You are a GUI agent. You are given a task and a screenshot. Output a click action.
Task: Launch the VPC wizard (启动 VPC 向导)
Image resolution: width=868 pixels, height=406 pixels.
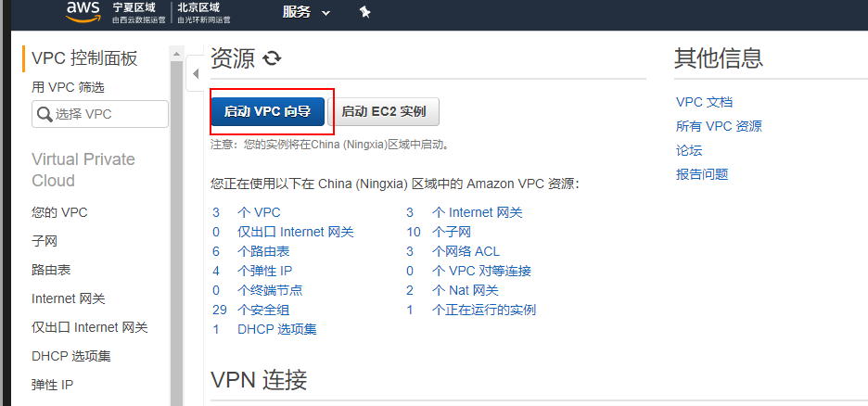267,112
